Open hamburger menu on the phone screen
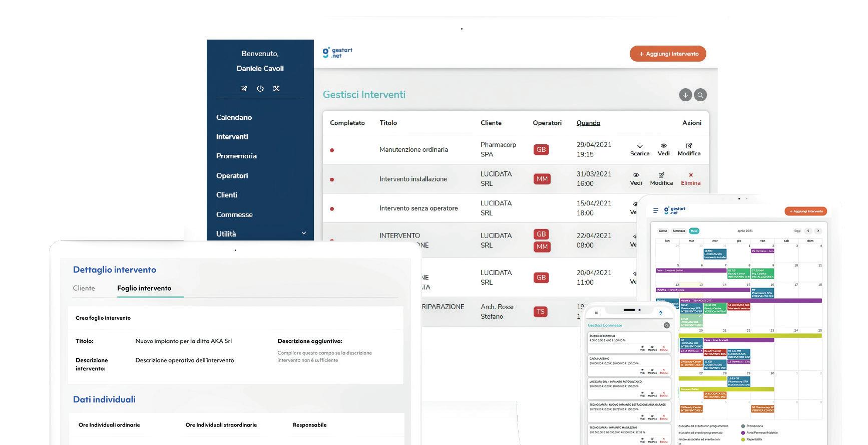868x445 pixels. point(596,313)
